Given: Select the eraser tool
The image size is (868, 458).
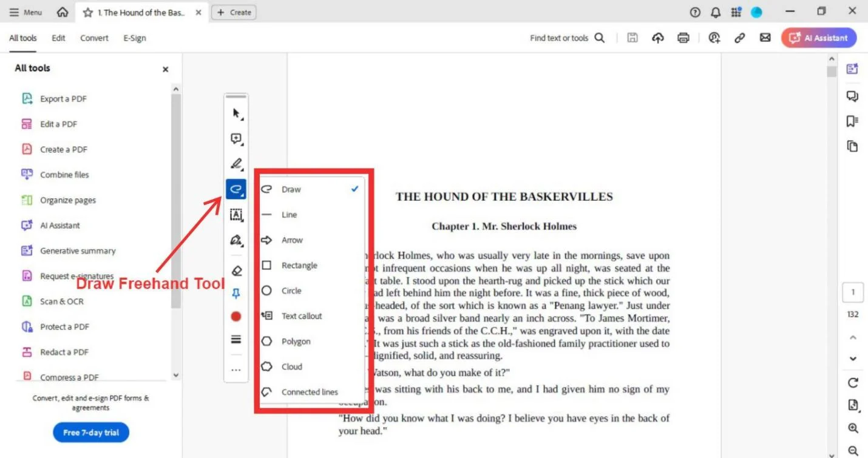Looking at the screenshot, I should click(236, 271).
